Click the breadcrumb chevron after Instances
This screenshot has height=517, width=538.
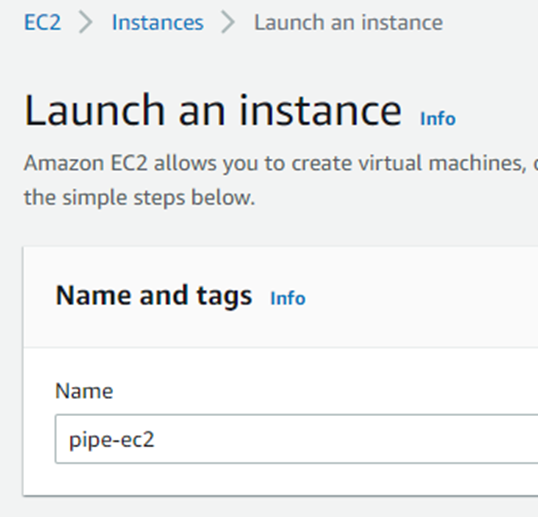click(x=228, y=23)
